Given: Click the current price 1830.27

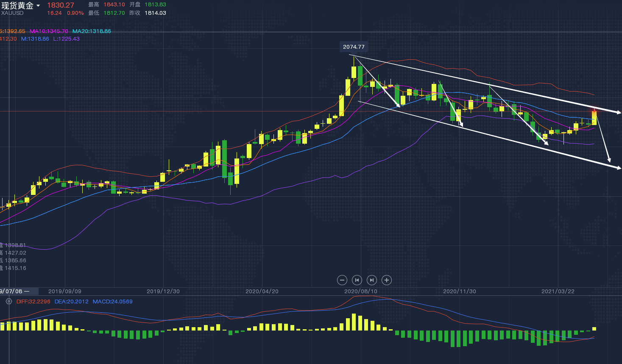Looking at the screenshot, I should [60, 5].
